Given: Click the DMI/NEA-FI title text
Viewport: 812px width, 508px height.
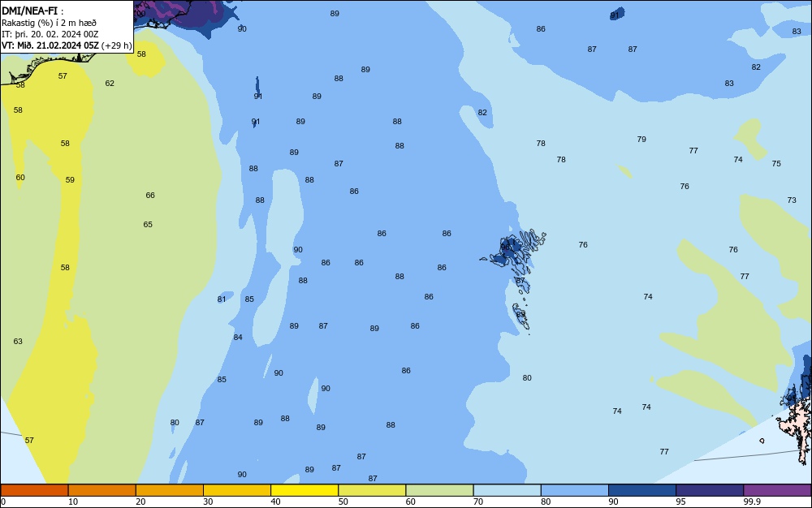Looking at the screenshot, I should tap(29, 11).
